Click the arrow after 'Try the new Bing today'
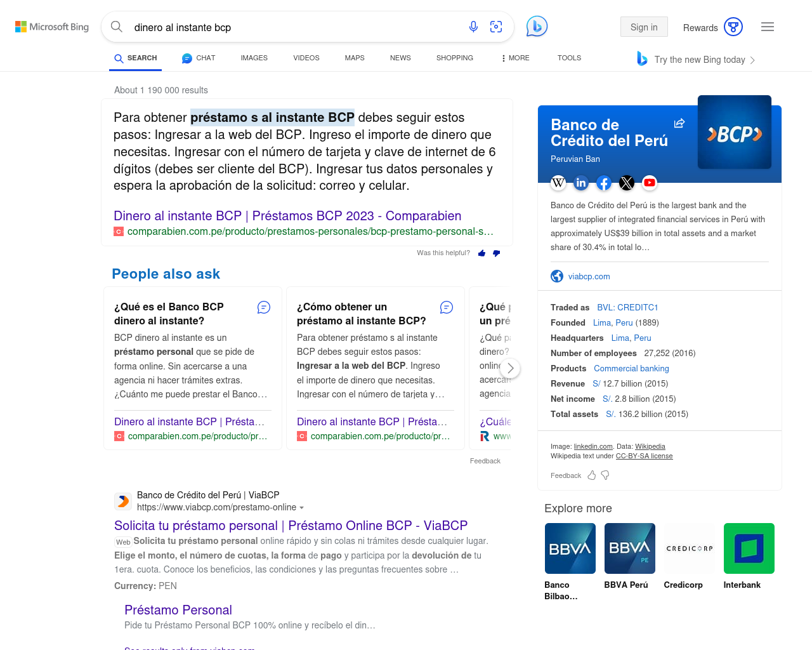Image resolution: width=812 pixels, height=650 pixels. click(x=752, y=60)
